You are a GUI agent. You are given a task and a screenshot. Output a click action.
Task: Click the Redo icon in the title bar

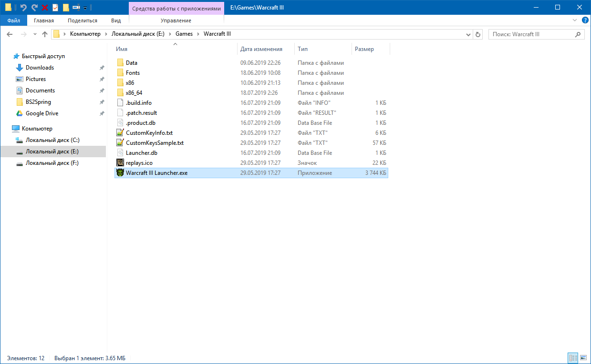[34, 8]
